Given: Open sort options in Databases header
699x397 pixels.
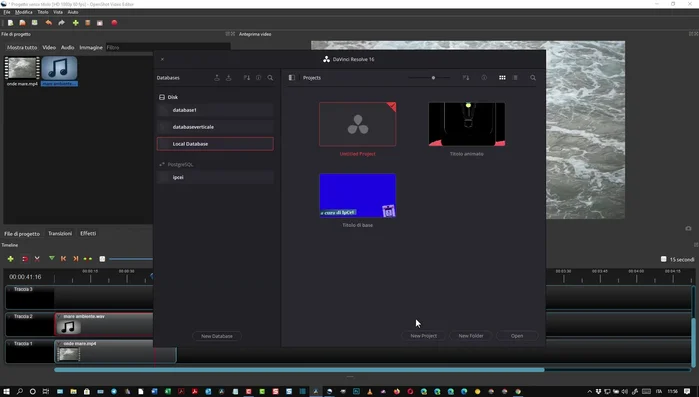Looking at the screenshot, I should 247,78.
